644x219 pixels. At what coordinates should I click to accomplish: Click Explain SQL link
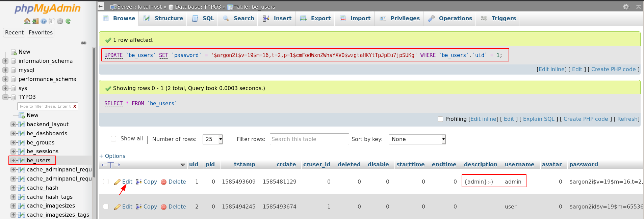point(539,119)
